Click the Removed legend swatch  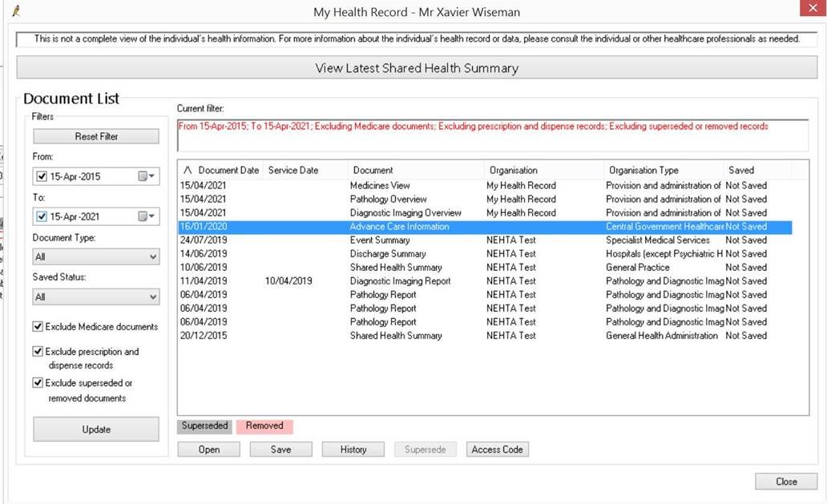264,426
